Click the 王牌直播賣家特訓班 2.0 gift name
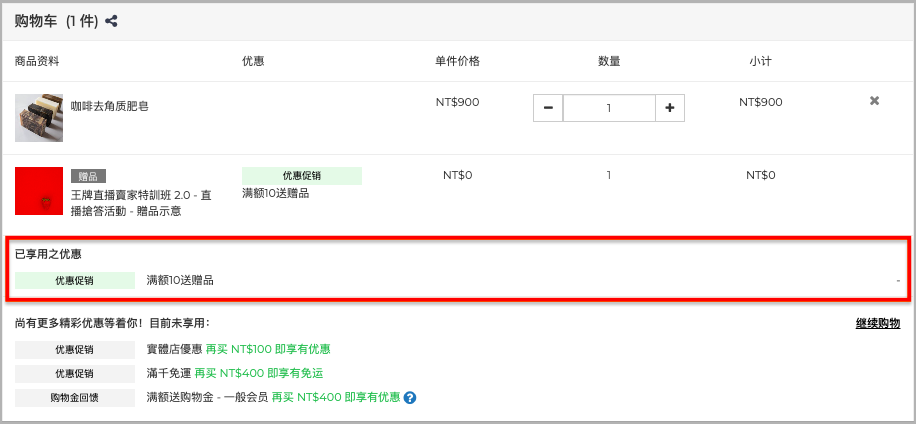The width and height of the screenshot is (916, 424). [x=141, y=203]
